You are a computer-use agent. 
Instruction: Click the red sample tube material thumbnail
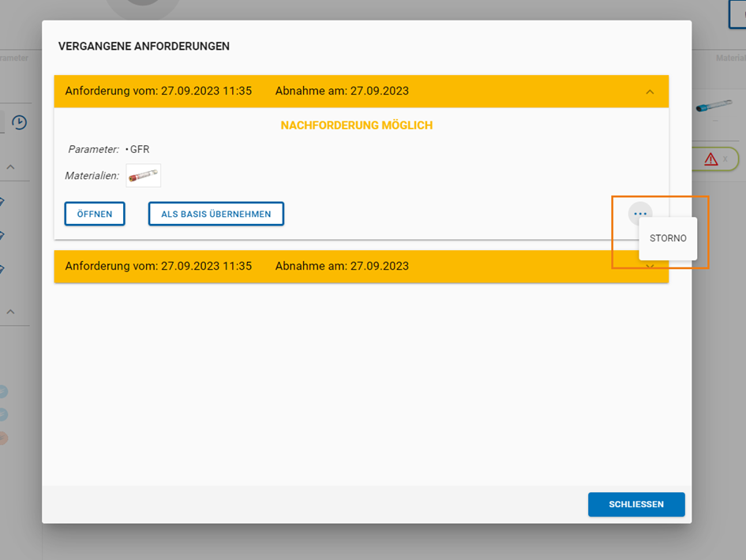click(x=143, y=175)
